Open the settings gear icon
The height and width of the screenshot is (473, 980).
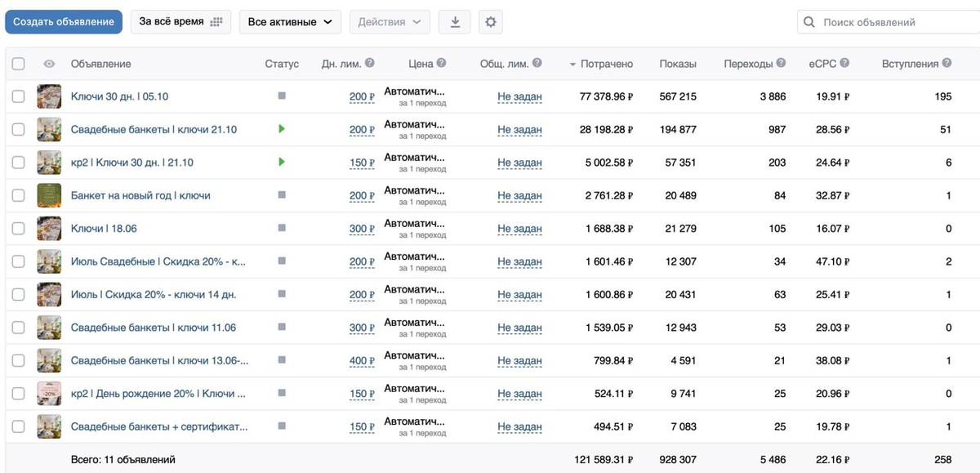coord(491,22)
